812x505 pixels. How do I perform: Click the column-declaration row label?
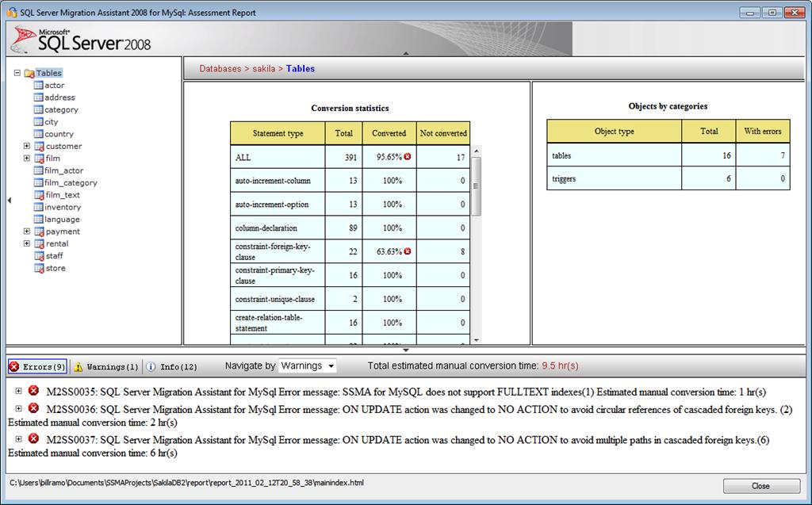pyautogui.click(x=266, y=228)
